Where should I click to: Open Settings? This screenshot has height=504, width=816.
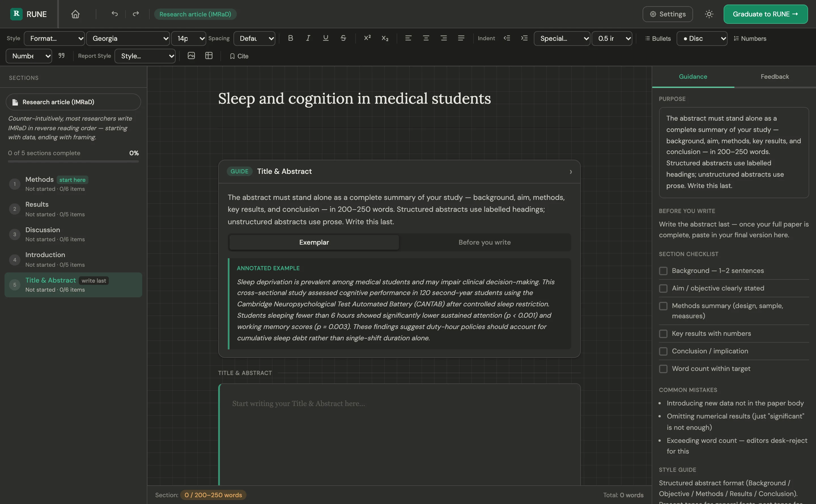pos(667,14)
